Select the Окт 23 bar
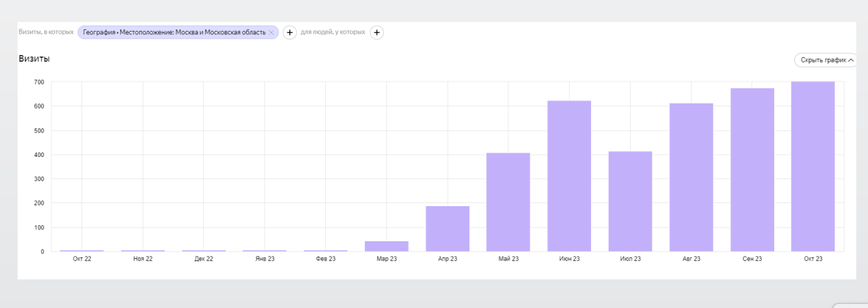Screen dimensions: 868x308 tap(812, 166)
